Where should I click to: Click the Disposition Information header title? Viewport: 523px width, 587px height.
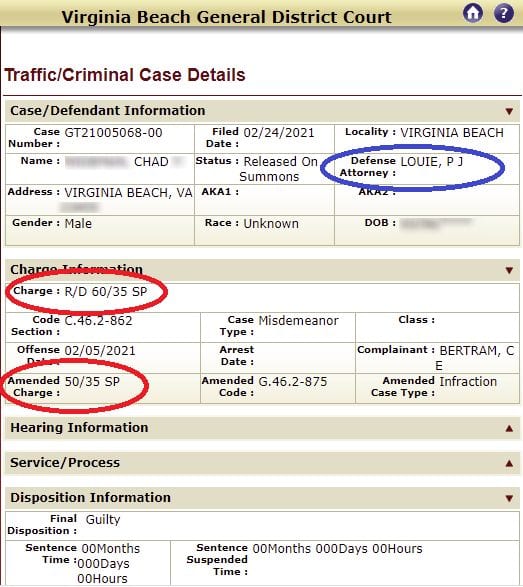click(91, 498)
